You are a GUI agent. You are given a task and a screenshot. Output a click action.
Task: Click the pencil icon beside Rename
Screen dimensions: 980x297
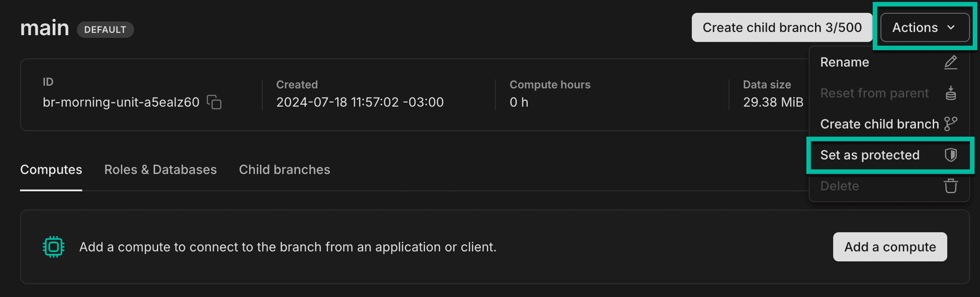coord(950,62)
